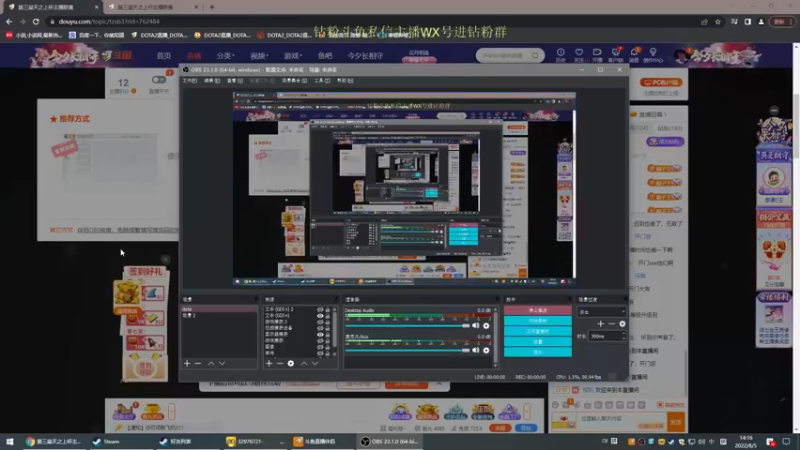Screen dimensions: 800x450
Task: Click start recording button in OBS controls
Action: (x=538, y=320)
